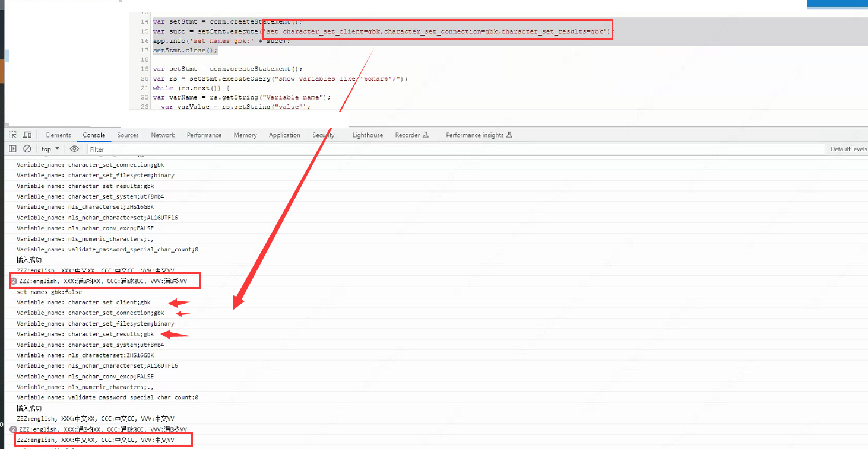Activate the inspect element picker icon
Screen dimensions: 868x449
pyautogui.click(x=12, y=135)
